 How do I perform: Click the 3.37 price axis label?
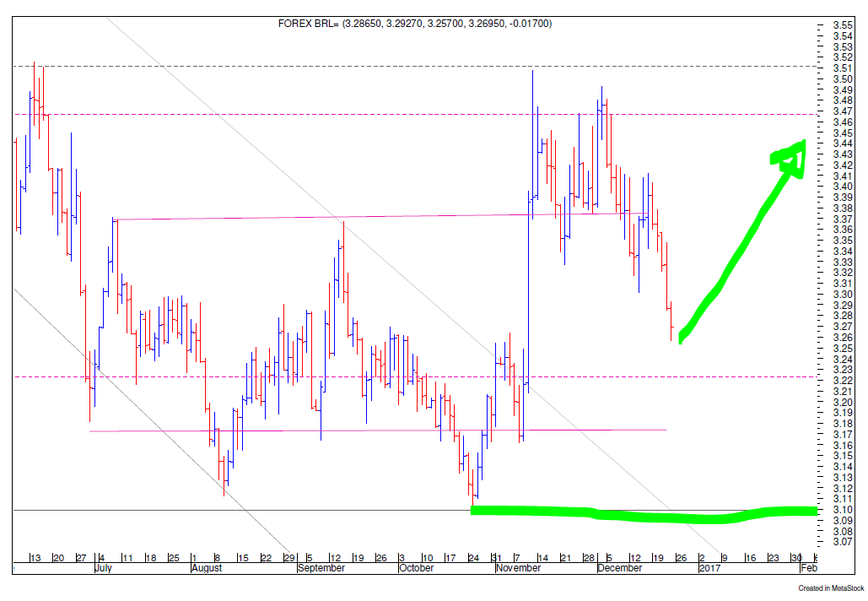point(843,219)
